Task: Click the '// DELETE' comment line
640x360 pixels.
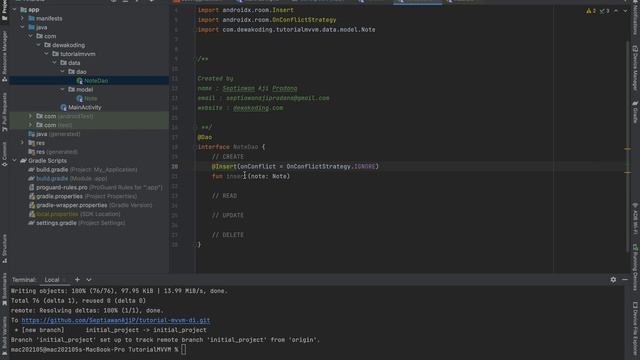Action: coord(228,235)
